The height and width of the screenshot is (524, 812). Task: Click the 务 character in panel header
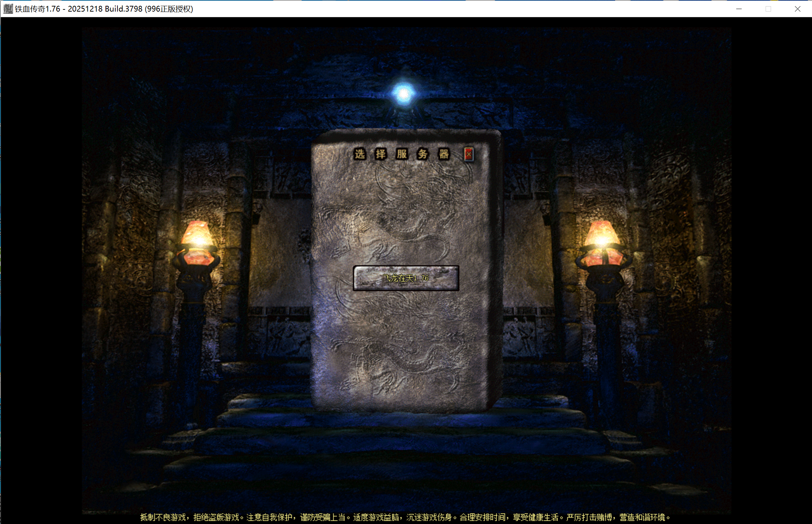[x=423, y=154]
